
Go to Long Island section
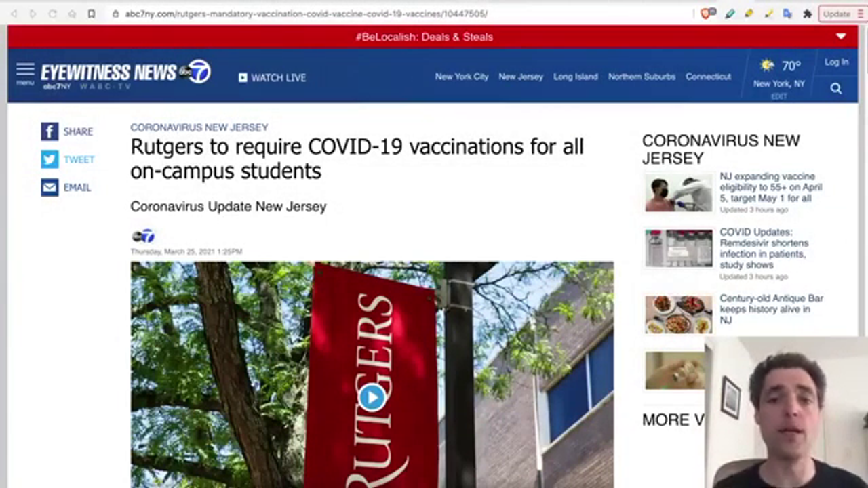tap(576, 77)
